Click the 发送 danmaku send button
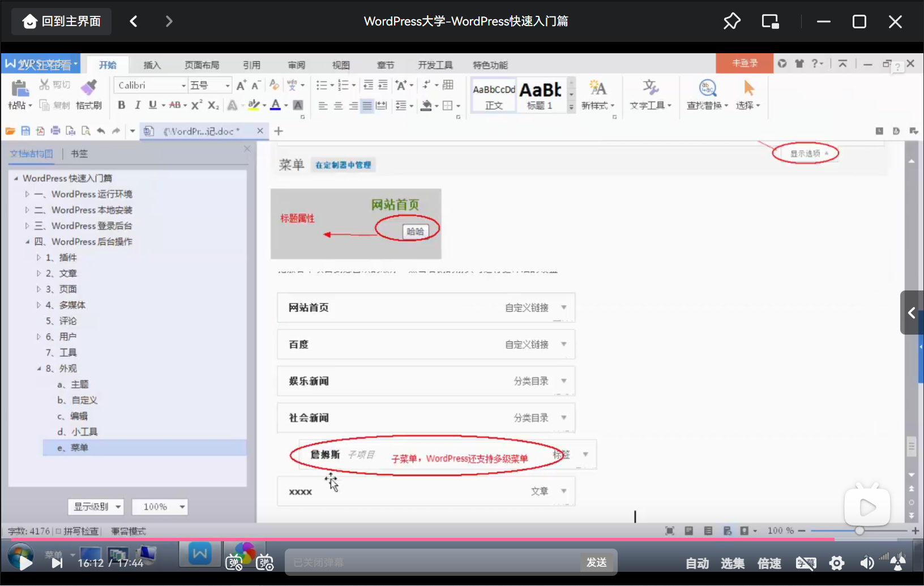The width and height of the screenshot is (924, 586). [597, 562]
